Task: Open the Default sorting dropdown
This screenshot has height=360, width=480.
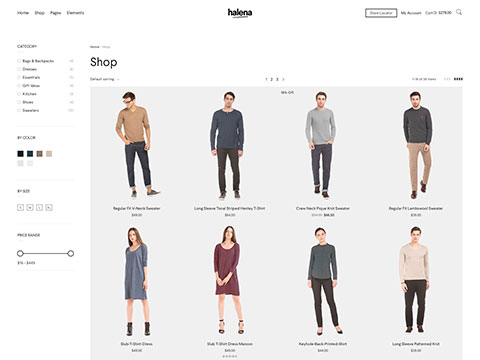Action: pyautogui.click(x=105, y=79)
